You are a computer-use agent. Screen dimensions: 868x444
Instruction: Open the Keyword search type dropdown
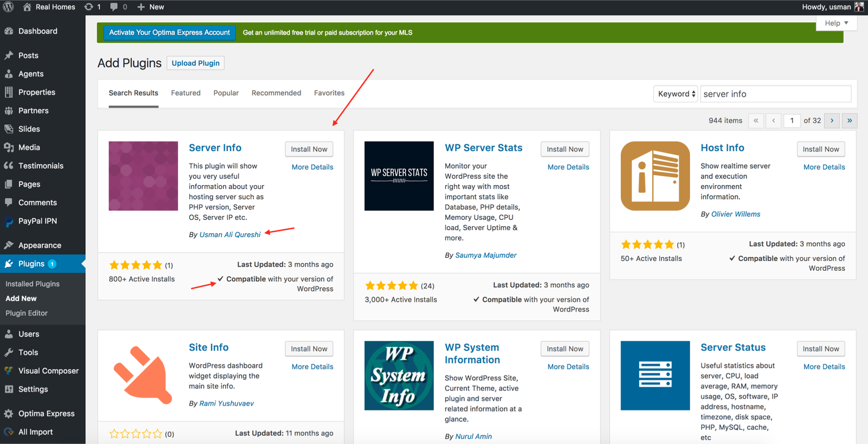coord(675,94)
